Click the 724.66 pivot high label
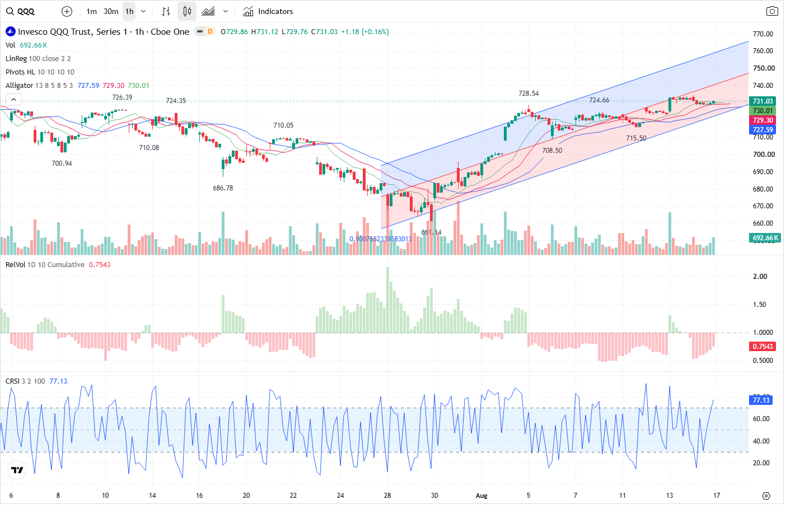This screenshot has height=532, width=795. click(599, 100)
